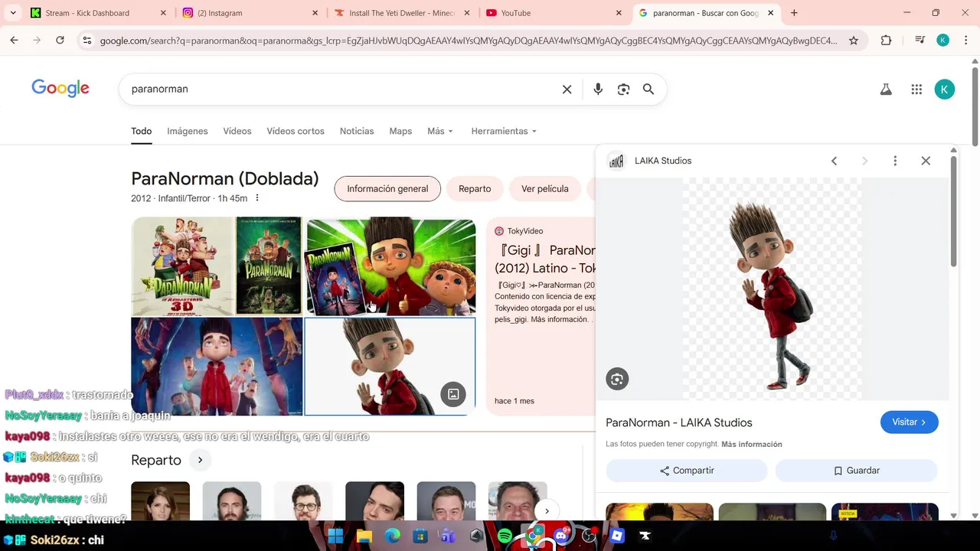Open Windows Start menu
The width and height of the screenshot is (980, 551).
[335, 536]
